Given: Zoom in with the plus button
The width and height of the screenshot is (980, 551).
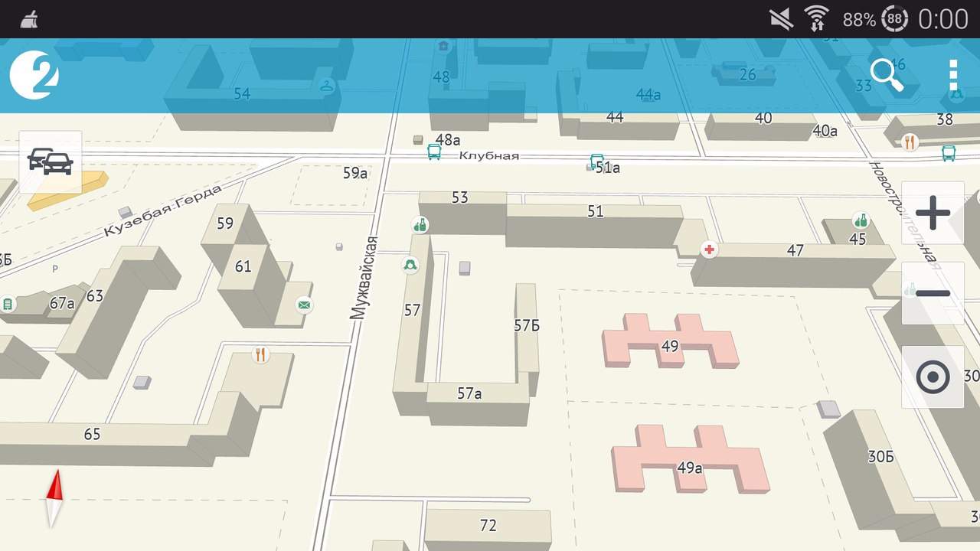Looking at the screenshot, I should (x=933, y=213).
